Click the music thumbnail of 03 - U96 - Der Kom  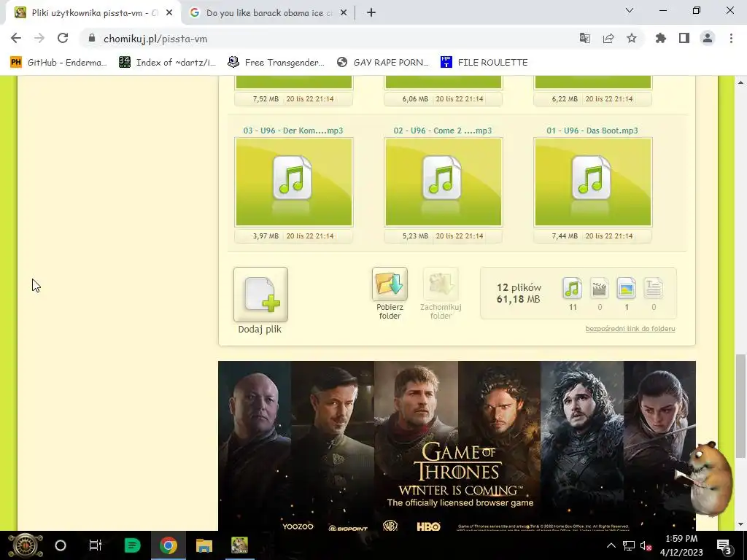point(294,182)
